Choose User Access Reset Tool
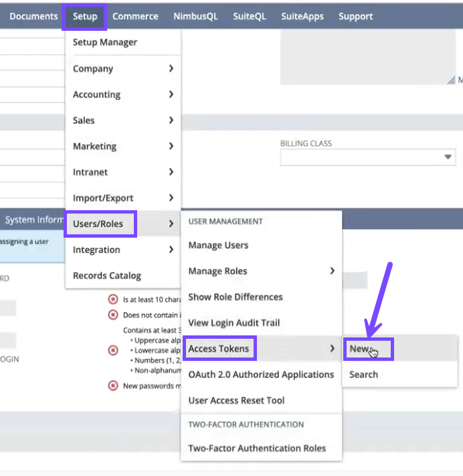This screenshot has width=463, height=476. click(236, 400)
